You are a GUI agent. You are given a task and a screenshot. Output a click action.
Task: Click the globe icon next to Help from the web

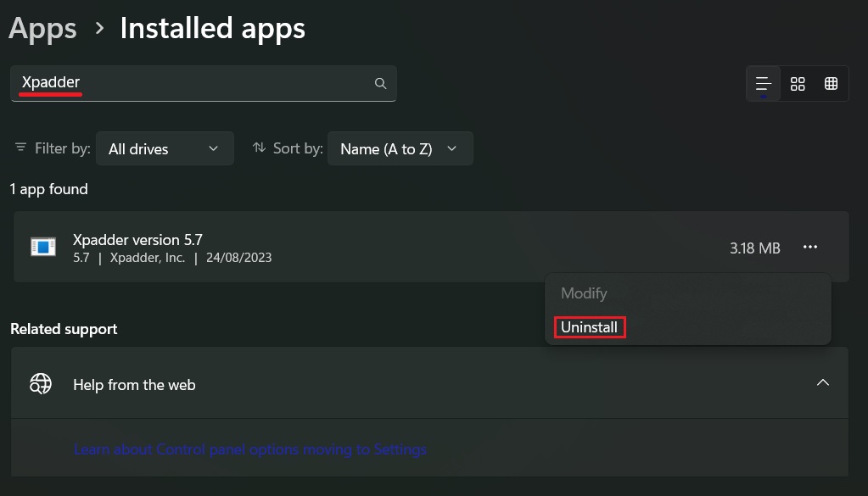tap(41, 383)
